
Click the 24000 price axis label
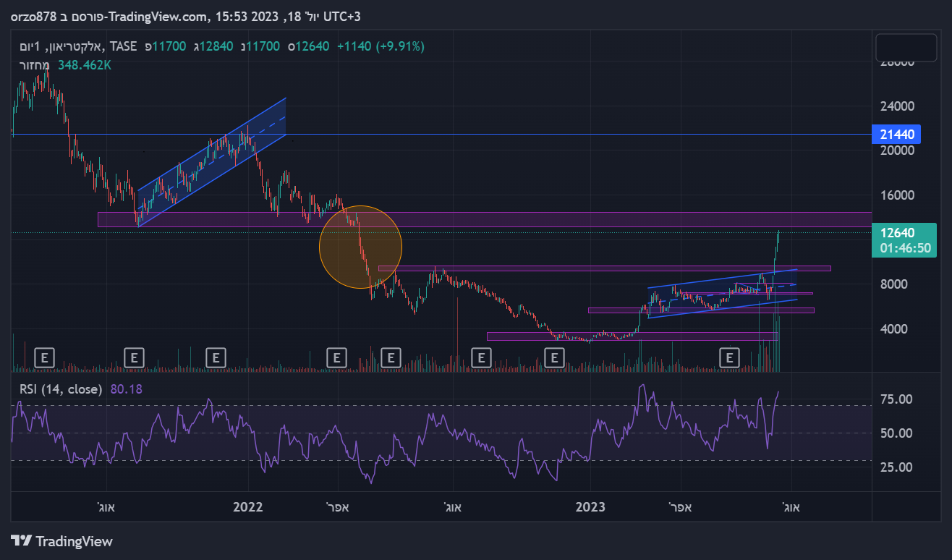[x=898, y=106]
